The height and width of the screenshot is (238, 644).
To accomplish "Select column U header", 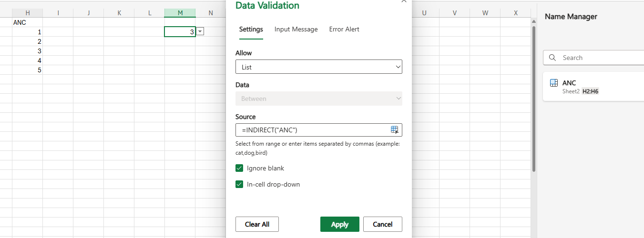I will point(424,13).
